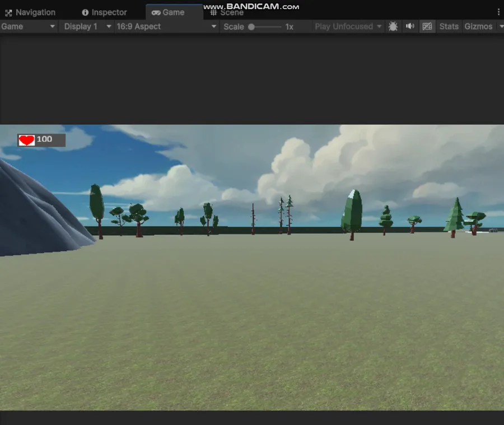Click the 100 health counter
Viewport: 504px width, 425px height.
(44, 139)
